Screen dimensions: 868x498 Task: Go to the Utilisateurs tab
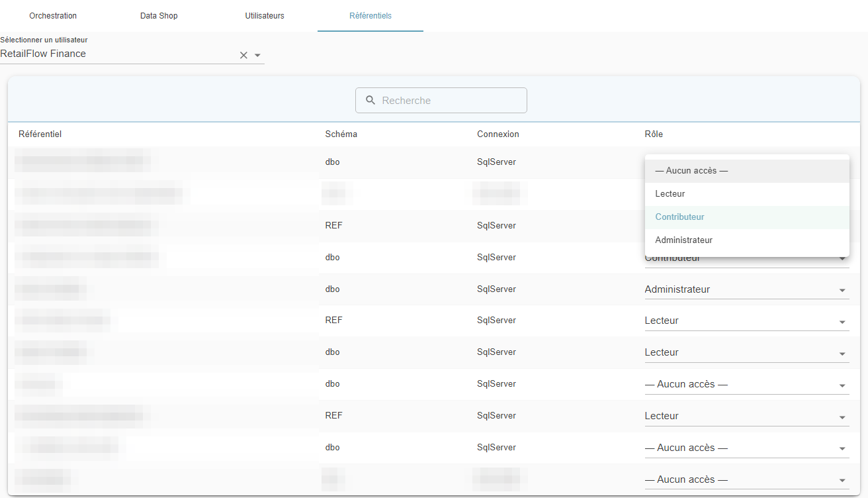[x=265, y=16]
